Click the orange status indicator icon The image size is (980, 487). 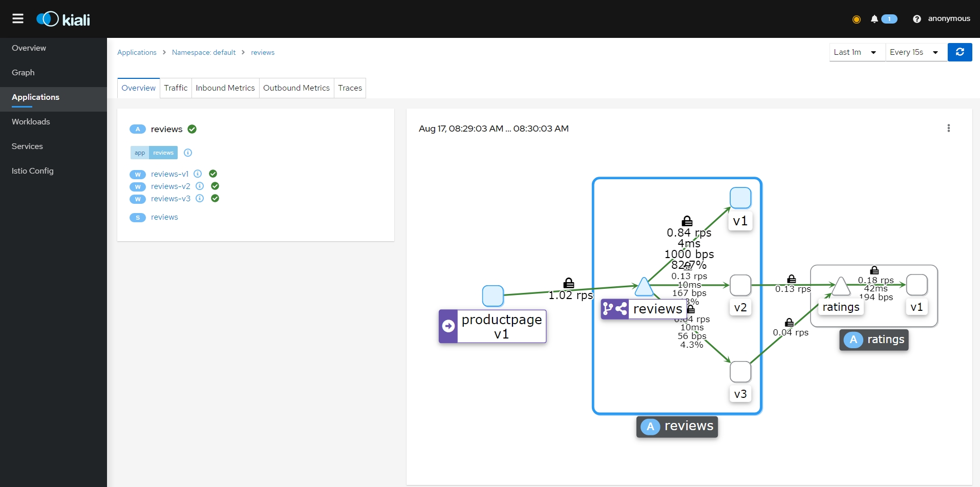pos(856,19)
